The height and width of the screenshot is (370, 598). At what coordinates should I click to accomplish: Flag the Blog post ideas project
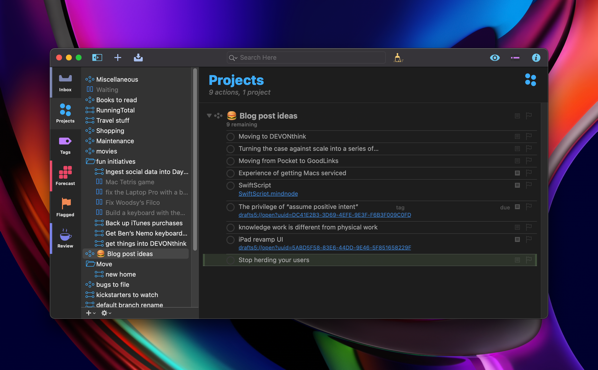coord(529,116)
